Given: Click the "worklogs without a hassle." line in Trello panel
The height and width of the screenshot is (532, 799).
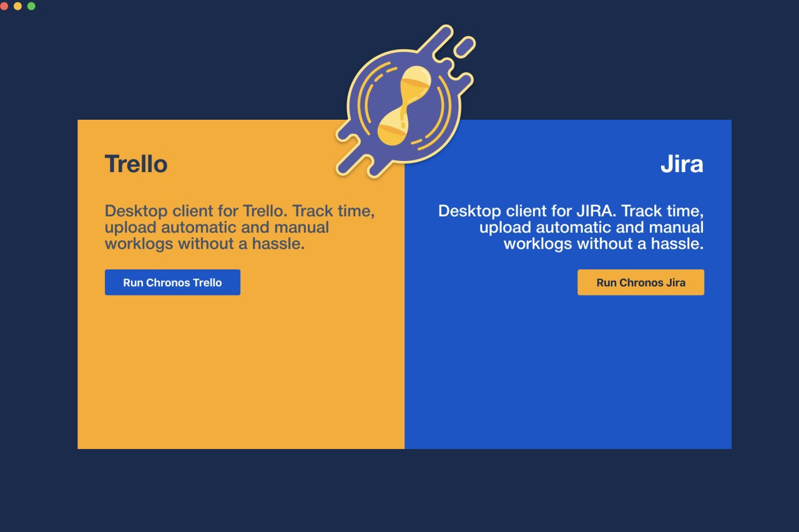Looking at the screenshot, I should (x=205, y=244).
